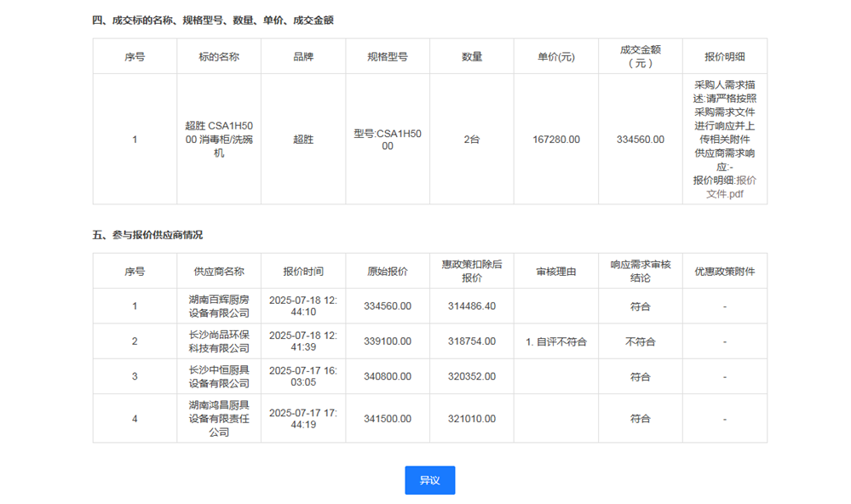This screenshot has width=851, height=504.
Task: Select the quote time 2025-07-17 17:44:19
Action: (x=303, y=418)
